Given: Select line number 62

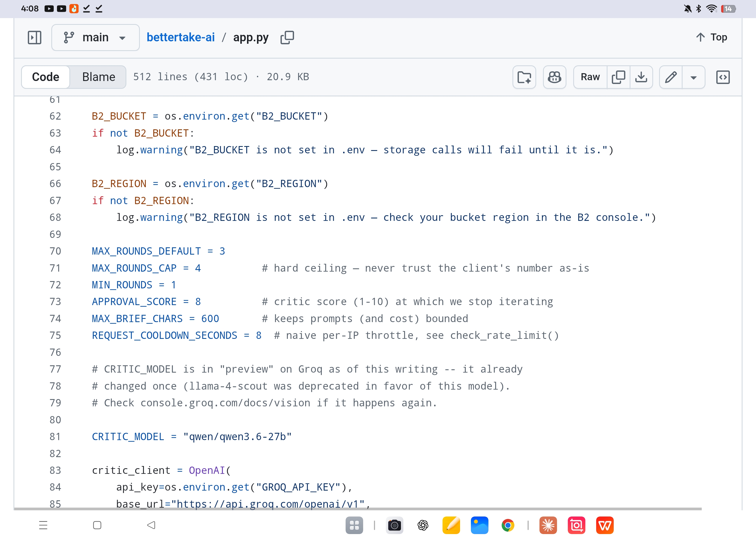Looking at the screenshot, I should click(55, 116).
